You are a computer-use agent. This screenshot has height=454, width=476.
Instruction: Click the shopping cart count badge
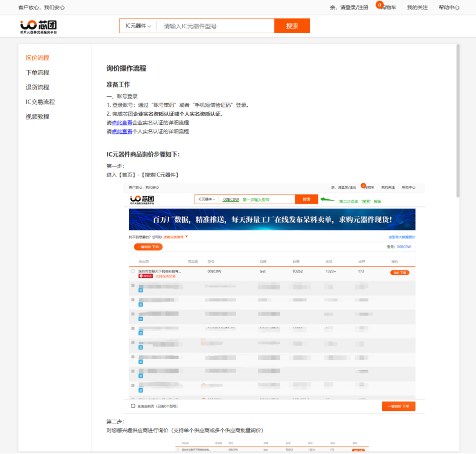pyautogui.click(x=379, y=5)
